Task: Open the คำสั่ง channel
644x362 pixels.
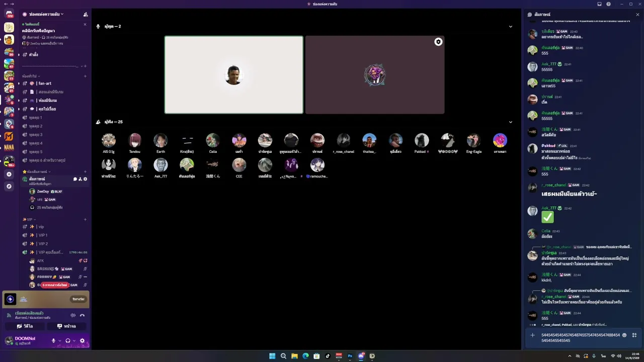Action: point(54,54)
